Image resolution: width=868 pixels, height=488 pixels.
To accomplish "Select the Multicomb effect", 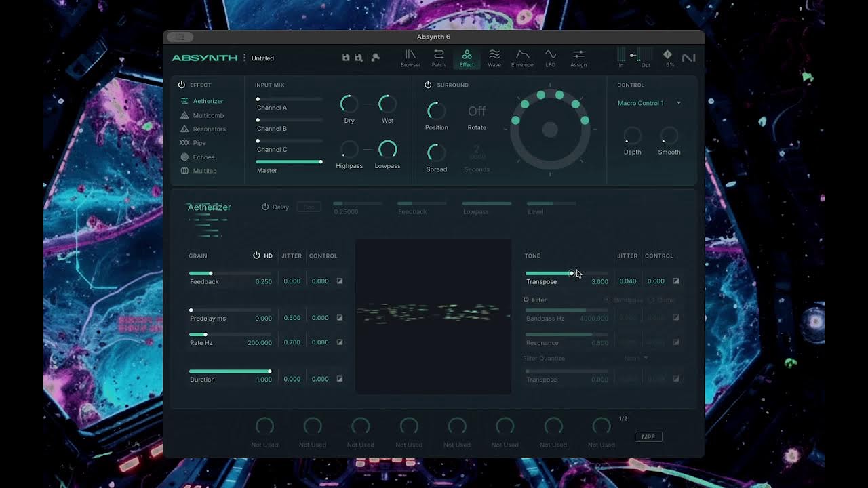I will pyautogui.click(x=201, y=115).
